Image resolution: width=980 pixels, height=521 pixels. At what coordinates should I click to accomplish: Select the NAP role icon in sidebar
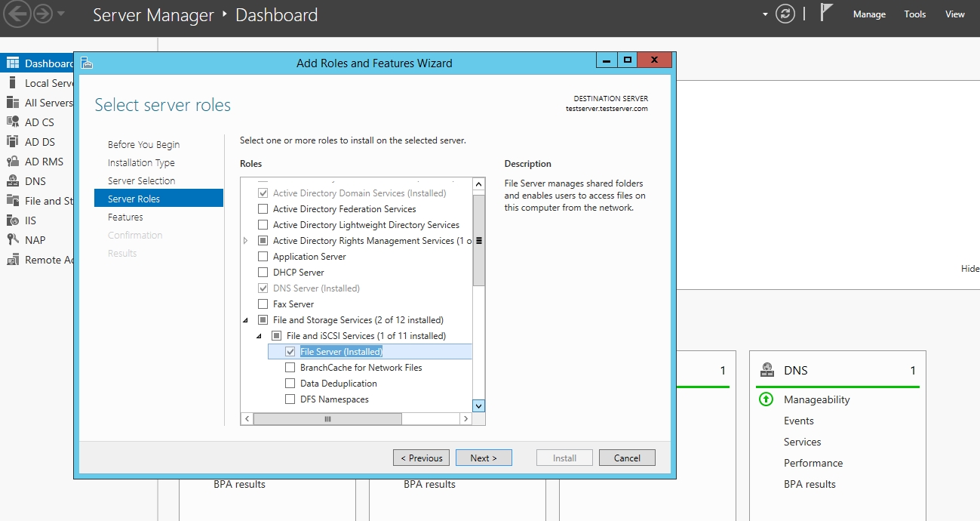click(13, 240)
